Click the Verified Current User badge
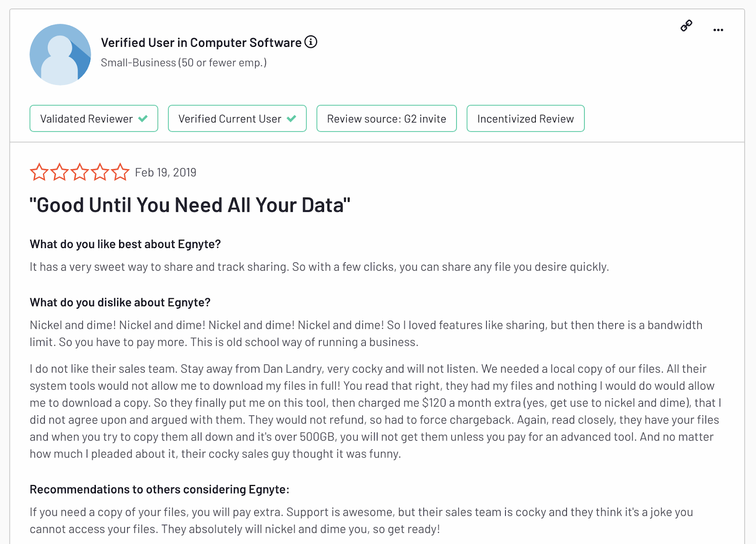756x544 pixels. (x=237, y=119)
